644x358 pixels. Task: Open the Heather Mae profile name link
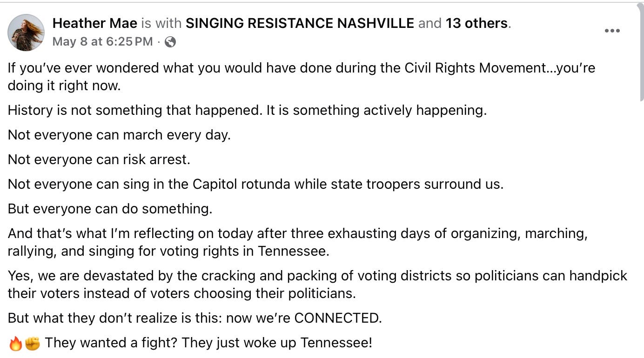coord(95,23)
